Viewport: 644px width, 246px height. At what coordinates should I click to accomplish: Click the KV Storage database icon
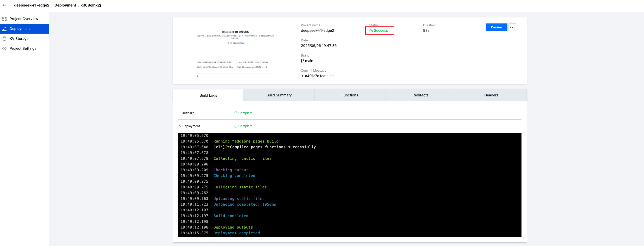[4, 39]
